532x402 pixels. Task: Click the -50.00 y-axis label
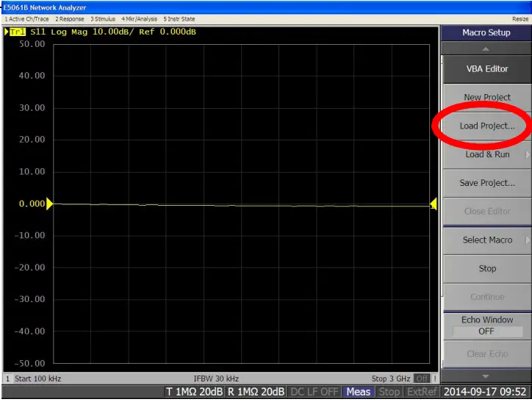pyautogui.click(x=30, y=363)
